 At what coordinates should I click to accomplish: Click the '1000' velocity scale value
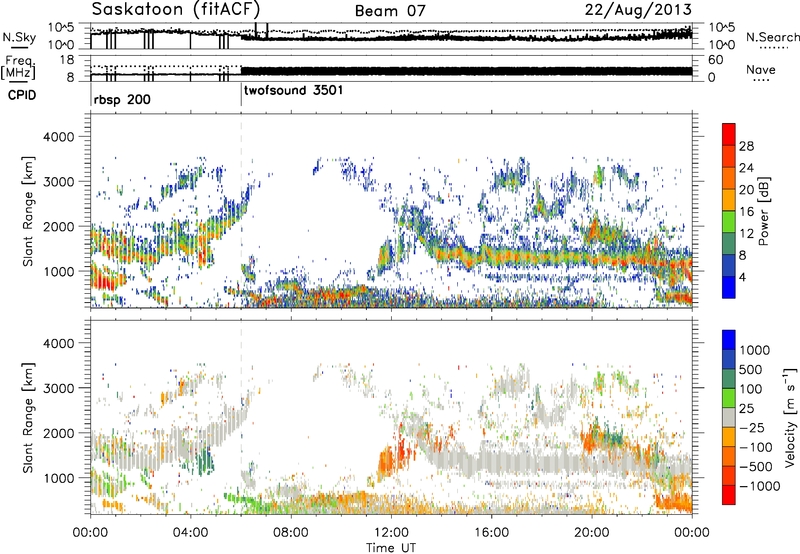tap(755, 350)
